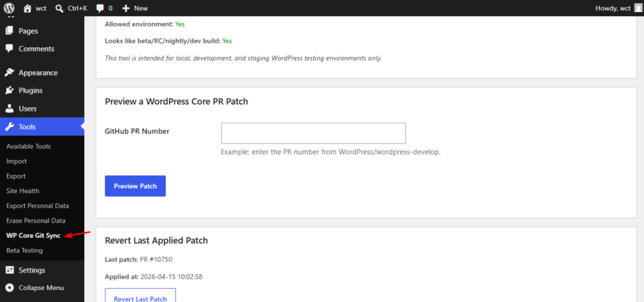The image size is (644, 302).
Task: Click the WordPress logo icon
Action: (x=9, y=8)
